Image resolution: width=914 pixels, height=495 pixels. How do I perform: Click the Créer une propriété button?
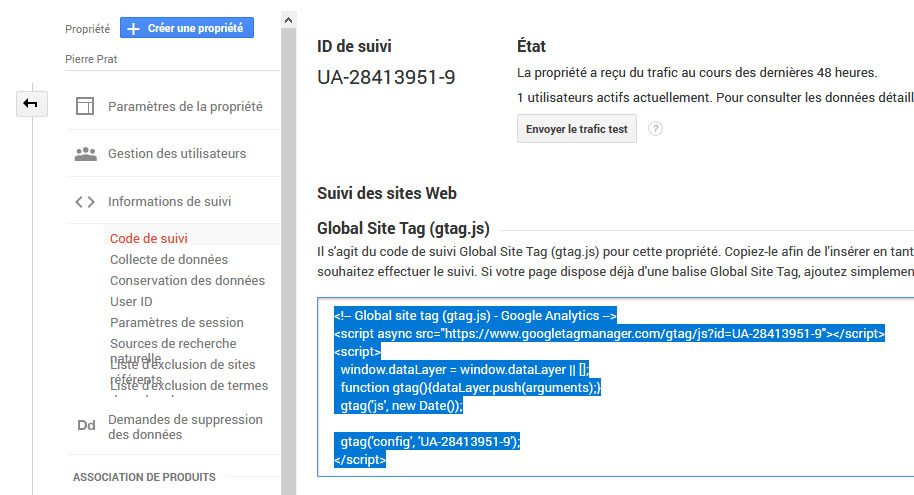[x=187, y=28]
